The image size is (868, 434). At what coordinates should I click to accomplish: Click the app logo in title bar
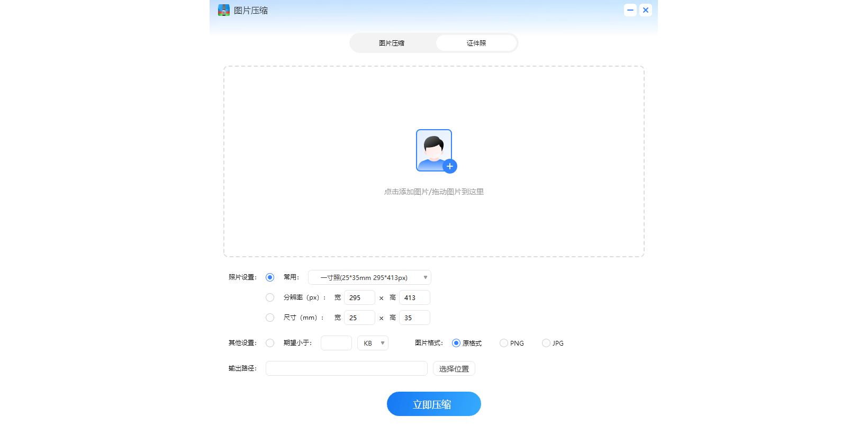coord(224,10)
